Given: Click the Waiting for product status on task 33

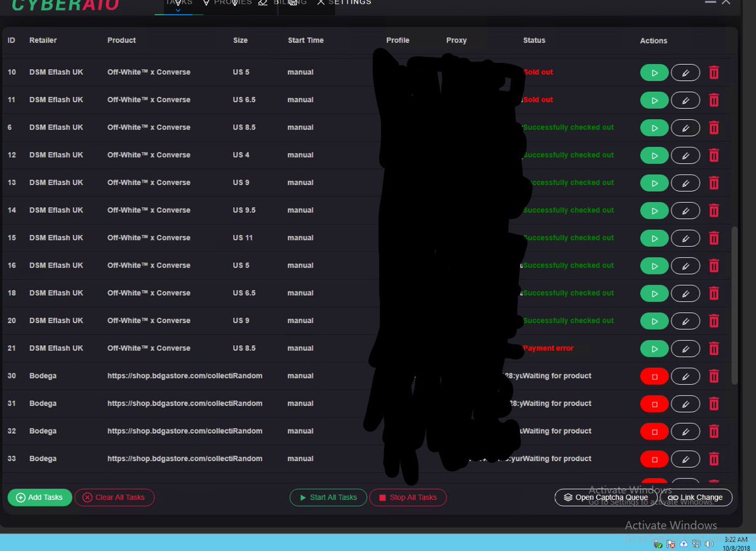Looking at the screenshot, I should (557, 459).
